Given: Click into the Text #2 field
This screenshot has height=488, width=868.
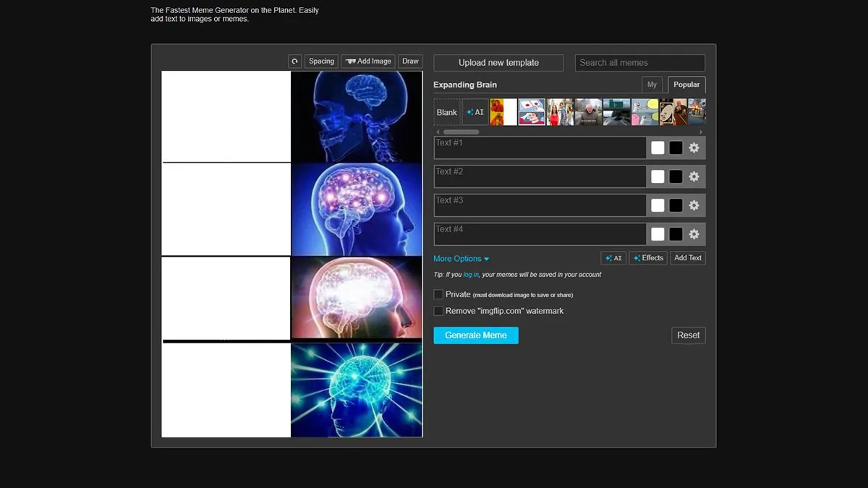Looking at the screenshot, I should (540, 176).
